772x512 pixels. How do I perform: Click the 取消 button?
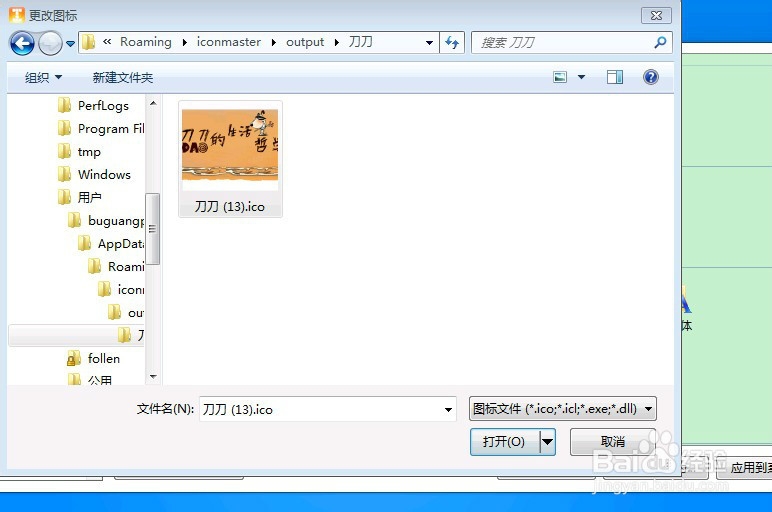(612, 442)
